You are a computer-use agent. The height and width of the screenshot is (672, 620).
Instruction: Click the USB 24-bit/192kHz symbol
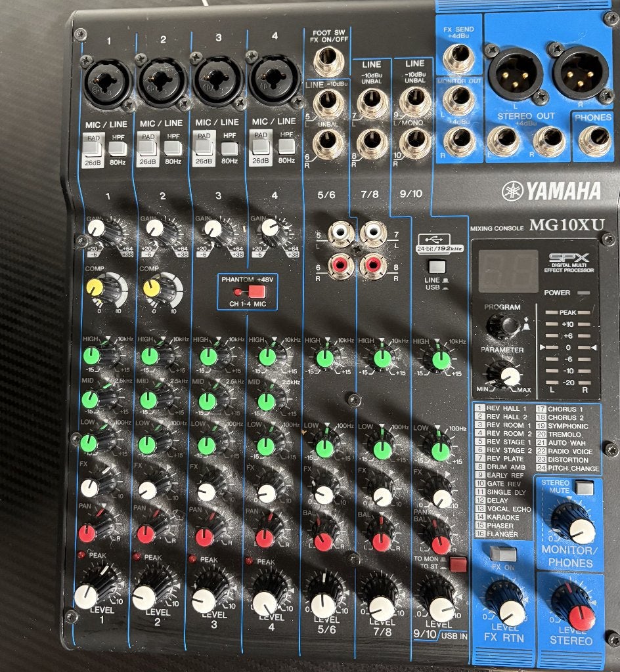coord(439,243)
